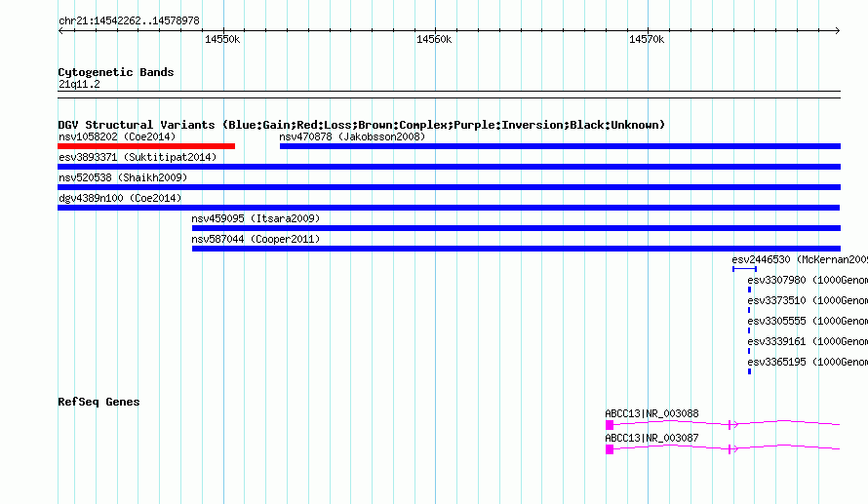Open esv3307980 1000Genomes variant label
Screen dimensions: 868x504
pos(808,280)
